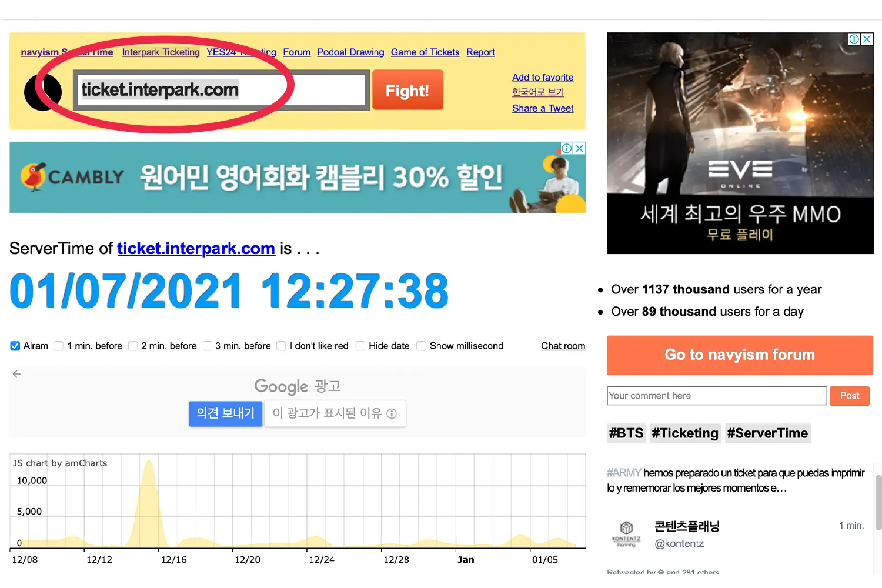Screen dimensions: 882x588
Task: Click Go to navyism forum button
Action: pyautogui.click(x=740, y=355)
